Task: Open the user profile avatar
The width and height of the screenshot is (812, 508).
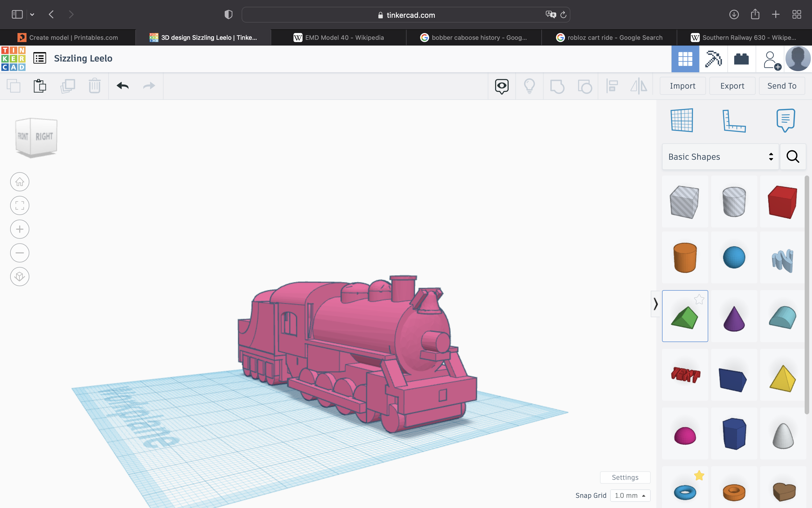Action: [798, 59]
